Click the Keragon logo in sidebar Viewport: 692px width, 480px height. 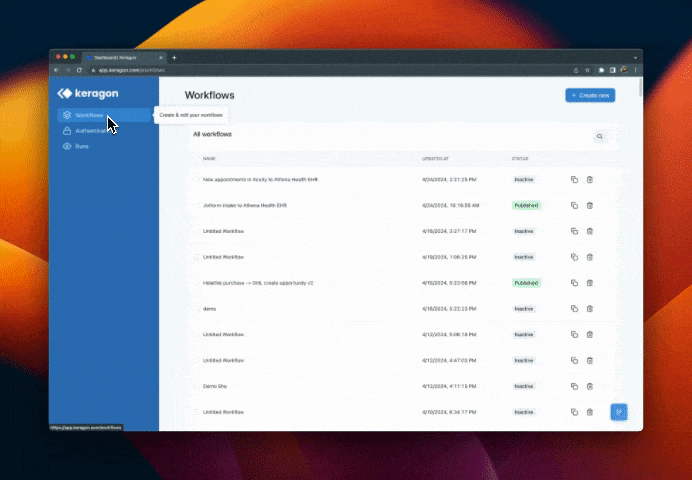point(87,94)
